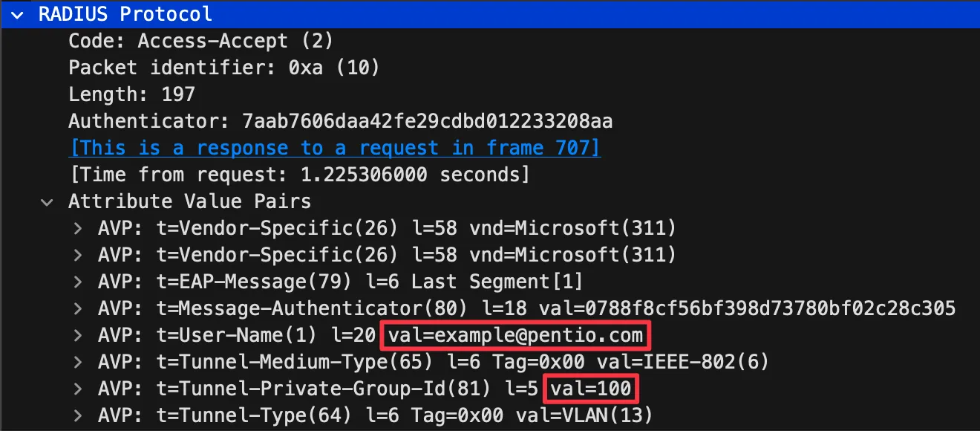Expand the EAP-Message AVP arrow
Image resolution: width=980 pixels, height=431 pixels.
coord(77,282)
